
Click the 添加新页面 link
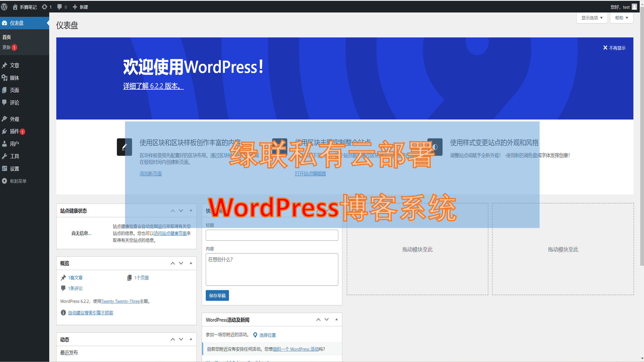click(151, 173)
